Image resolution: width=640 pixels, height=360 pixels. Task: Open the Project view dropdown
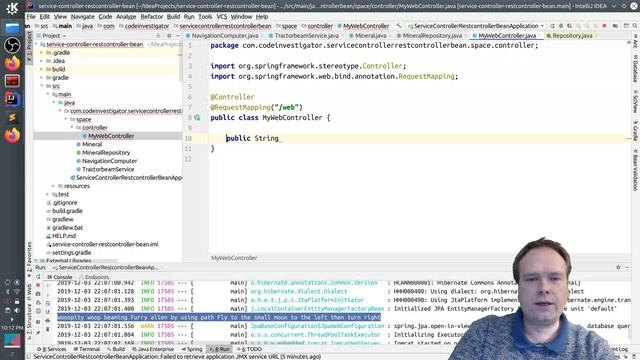point(54,36)
